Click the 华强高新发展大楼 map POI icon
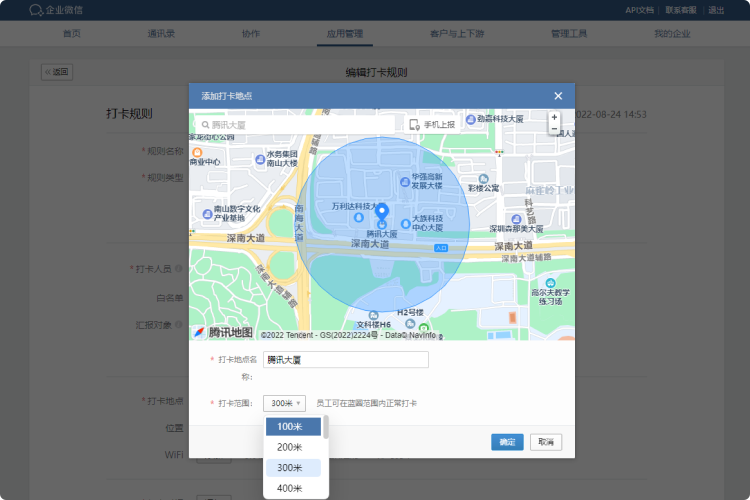 pos(405,181)
